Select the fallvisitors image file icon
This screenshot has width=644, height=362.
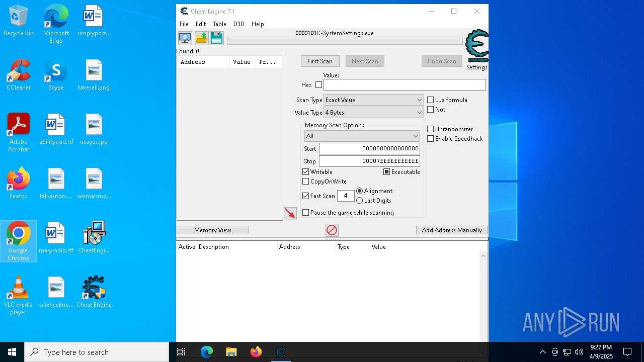coord(56,184)
